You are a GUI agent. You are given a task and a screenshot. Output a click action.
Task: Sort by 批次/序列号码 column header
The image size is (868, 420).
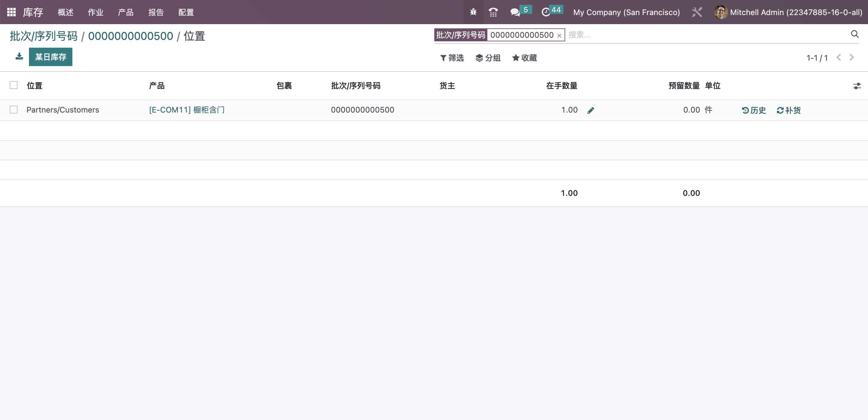tap(356, 86)
